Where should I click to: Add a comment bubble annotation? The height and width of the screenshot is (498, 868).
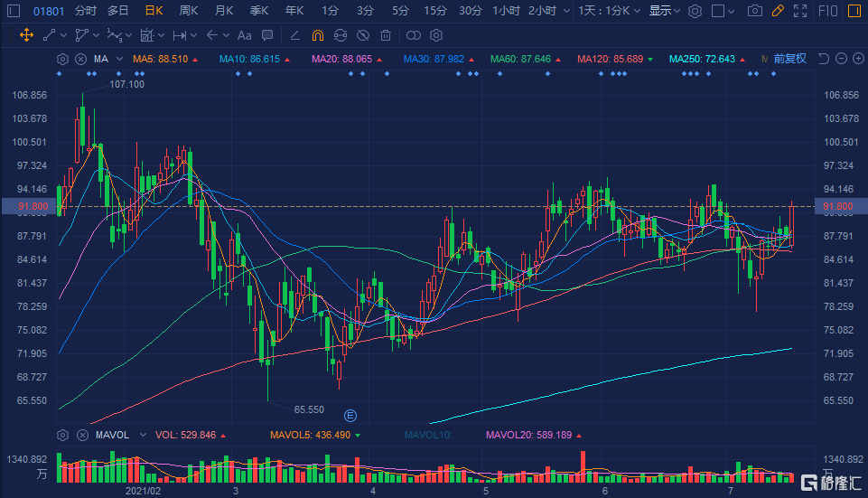[266, 35]
